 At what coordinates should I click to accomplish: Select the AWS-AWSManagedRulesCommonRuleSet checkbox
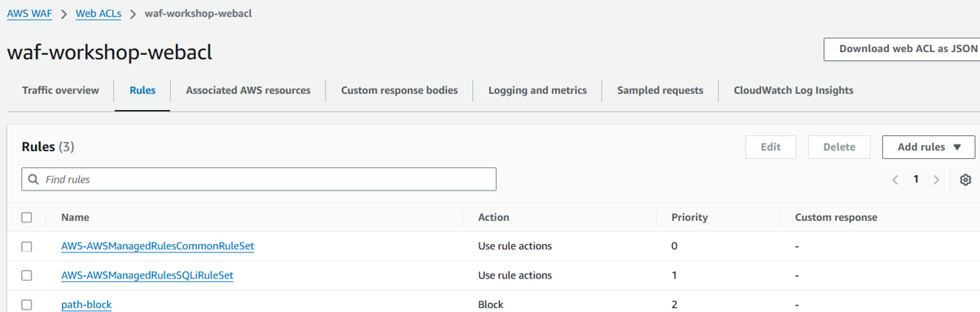coord(27,246)
